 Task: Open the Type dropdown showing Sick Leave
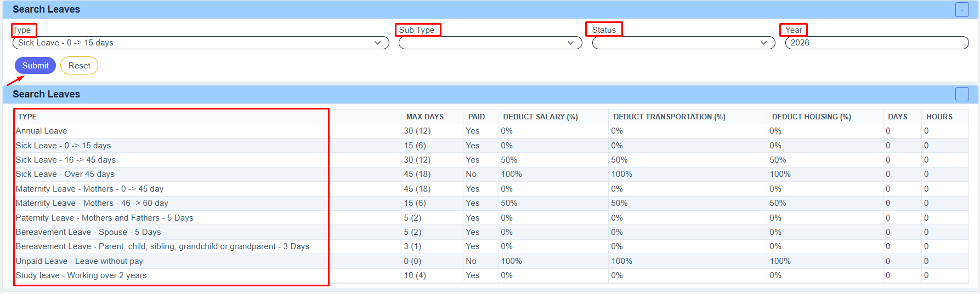pyautogui.click(x=201, y=43)
